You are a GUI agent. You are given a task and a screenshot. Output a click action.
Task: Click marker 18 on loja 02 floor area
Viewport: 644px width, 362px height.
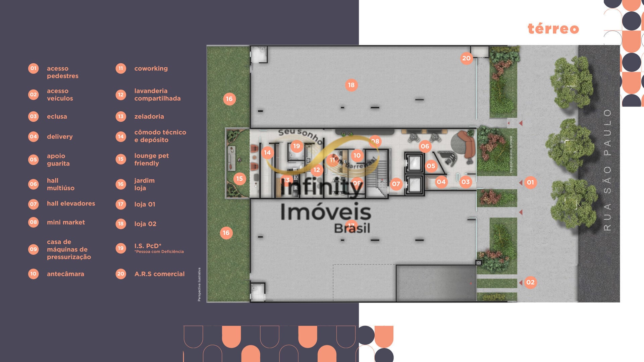click(x=351, y=85)
